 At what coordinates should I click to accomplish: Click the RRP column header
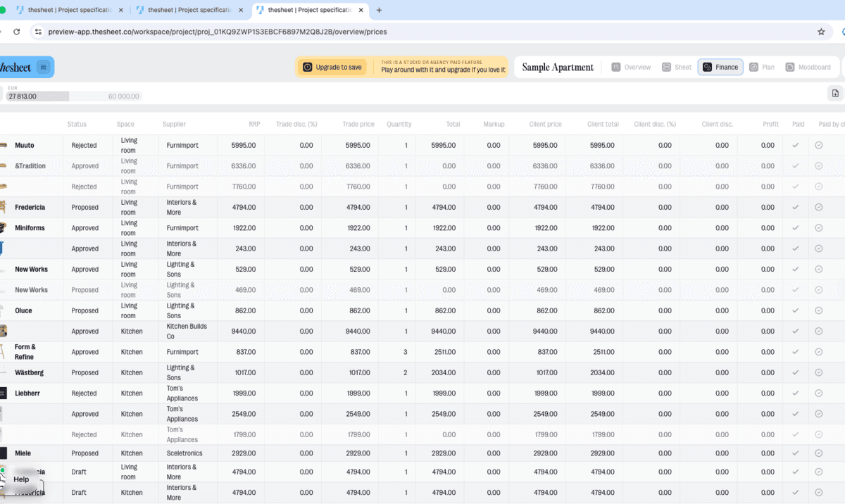254,124
